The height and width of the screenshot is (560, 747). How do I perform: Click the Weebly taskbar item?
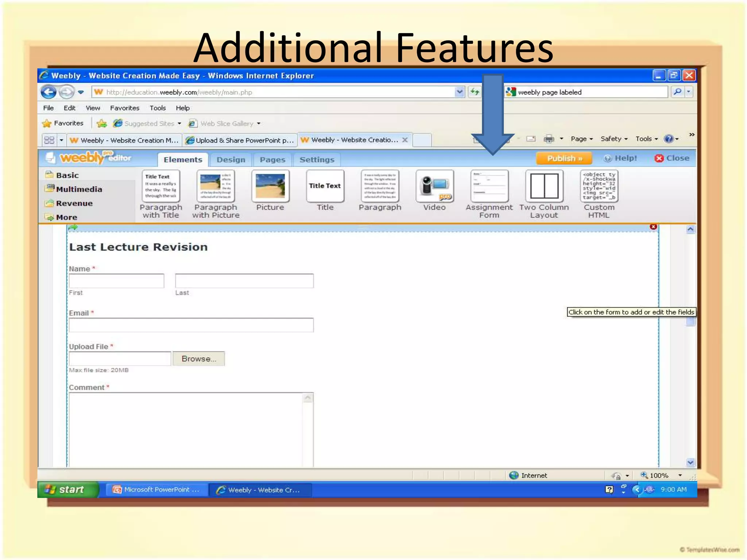point(260,490)
